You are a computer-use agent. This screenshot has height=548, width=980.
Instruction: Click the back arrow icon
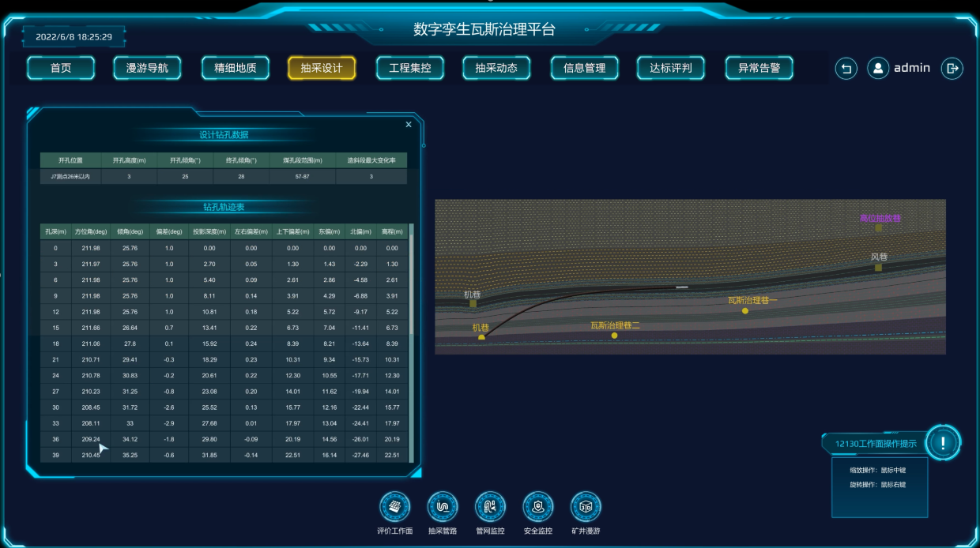coord(846,69)
